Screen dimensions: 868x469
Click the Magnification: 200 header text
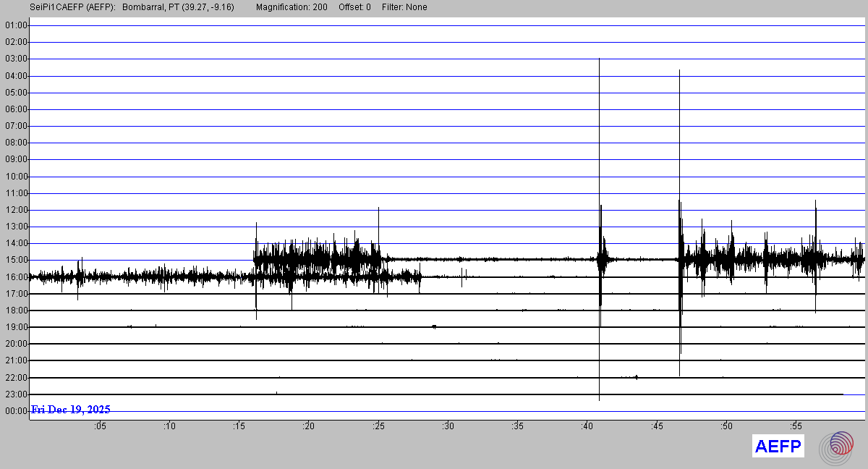pyautogui.click(x=292, y=7)
